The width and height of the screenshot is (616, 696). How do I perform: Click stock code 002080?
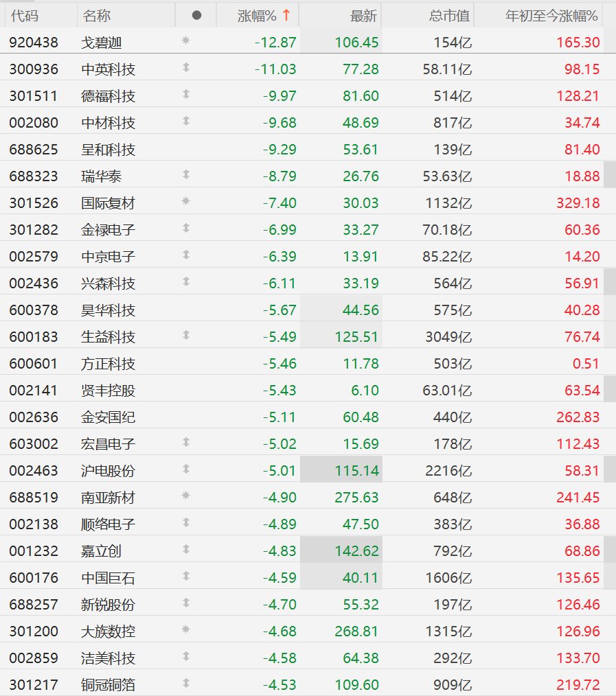(34, 122)
